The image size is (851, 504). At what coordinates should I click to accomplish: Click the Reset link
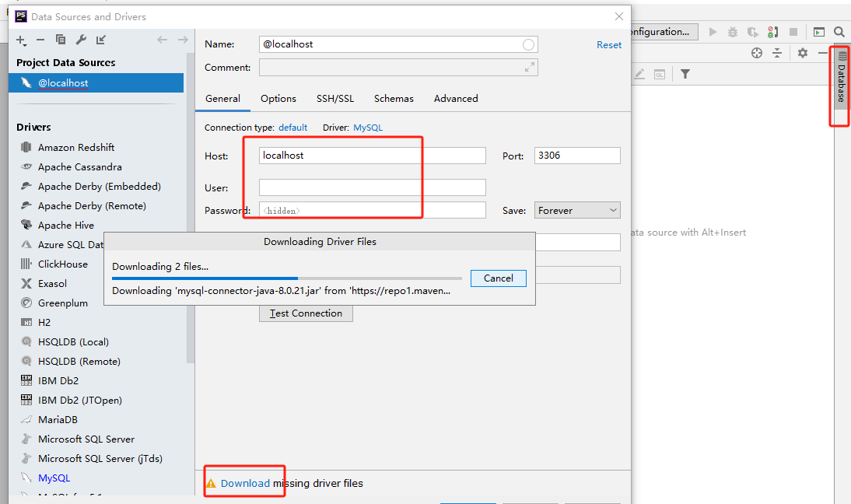[x=609, y=45]
